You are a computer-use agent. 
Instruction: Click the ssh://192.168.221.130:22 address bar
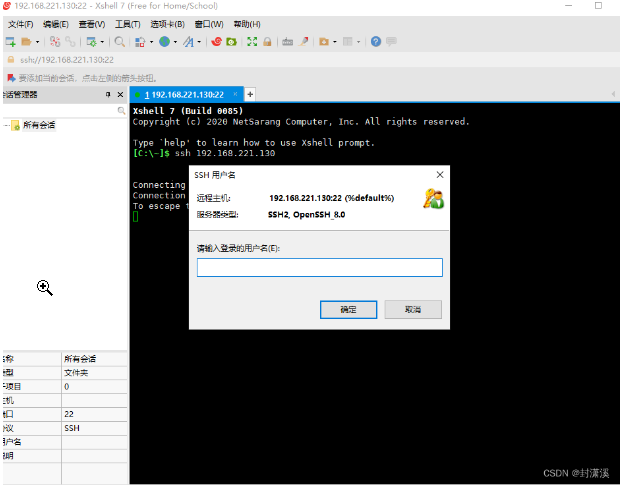67,60
